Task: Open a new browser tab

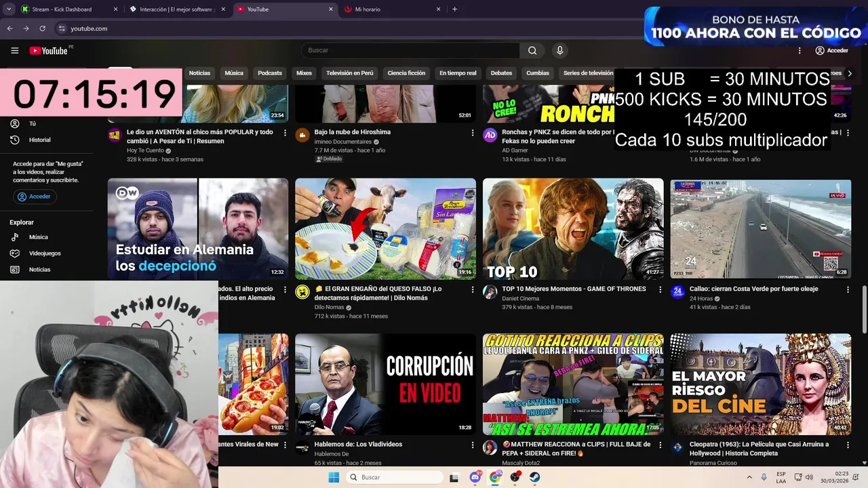Action: (454, 9)
